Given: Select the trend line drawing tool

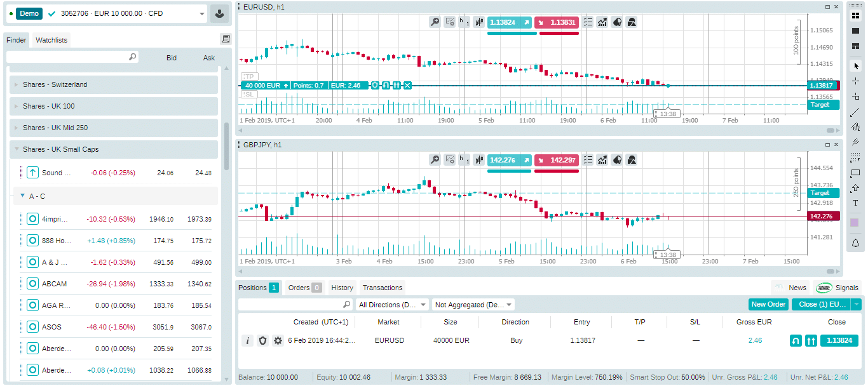Looking at the screenshot, I should (x=855, y=112).
